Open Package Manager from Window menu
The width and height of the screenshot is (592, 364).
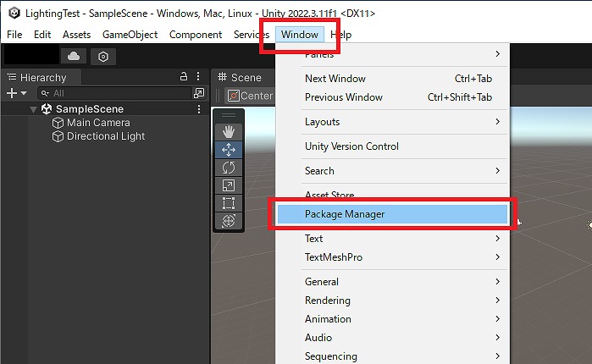pos(393,214)
